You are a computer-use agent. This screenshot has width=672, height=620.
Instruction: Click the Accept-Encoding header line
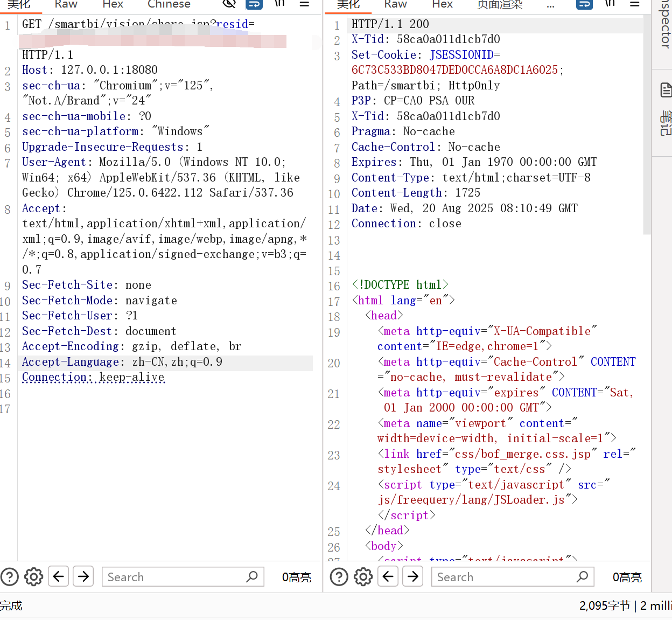[132, 346]
